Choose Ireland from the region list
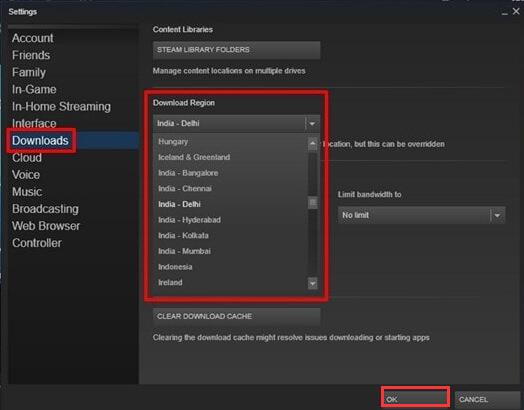Screen dimensions: 524x410 point(230,283)
